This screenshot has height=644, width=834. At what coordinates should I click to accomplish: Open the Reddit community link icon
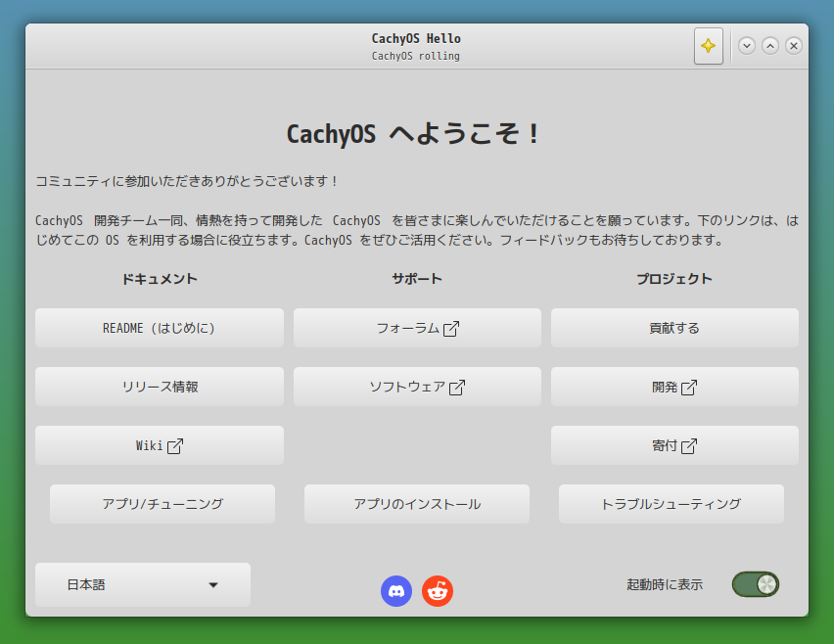438,591
